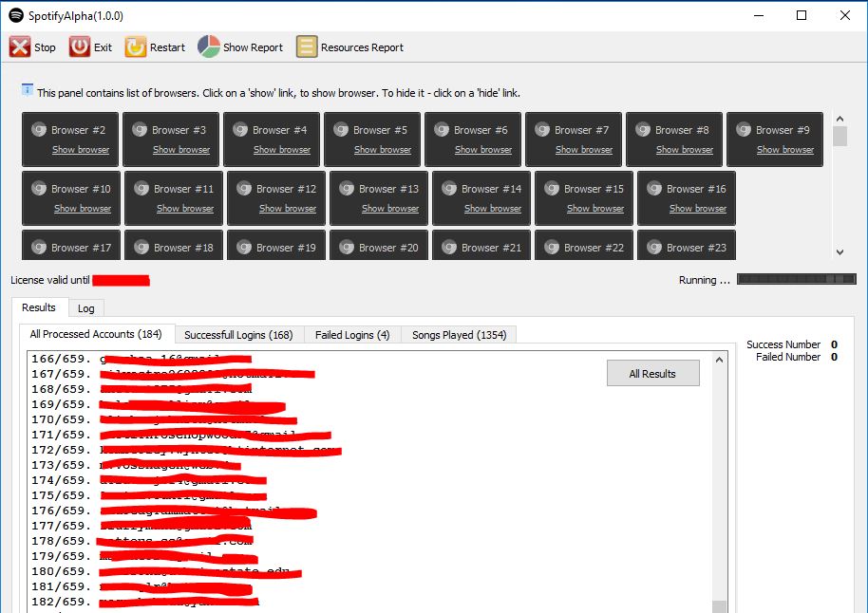Click the Chrome icon on Browser #8

point(643,129)
